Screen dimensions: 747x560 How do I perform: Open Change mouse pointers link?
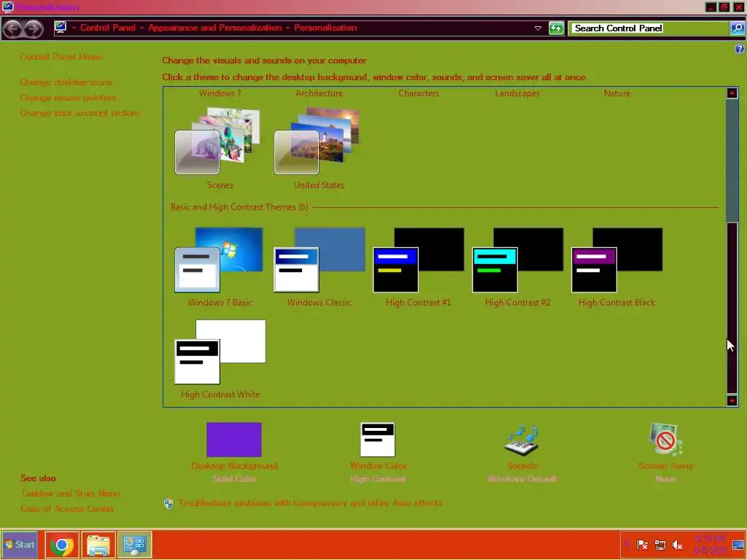pos(68,98)
